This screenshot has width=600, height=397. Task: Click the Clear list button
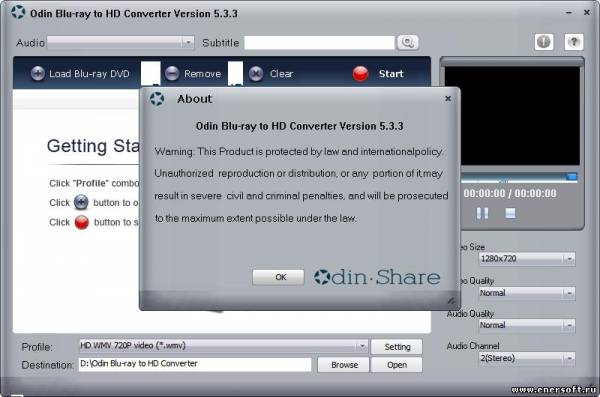click(x=271, y=74)
